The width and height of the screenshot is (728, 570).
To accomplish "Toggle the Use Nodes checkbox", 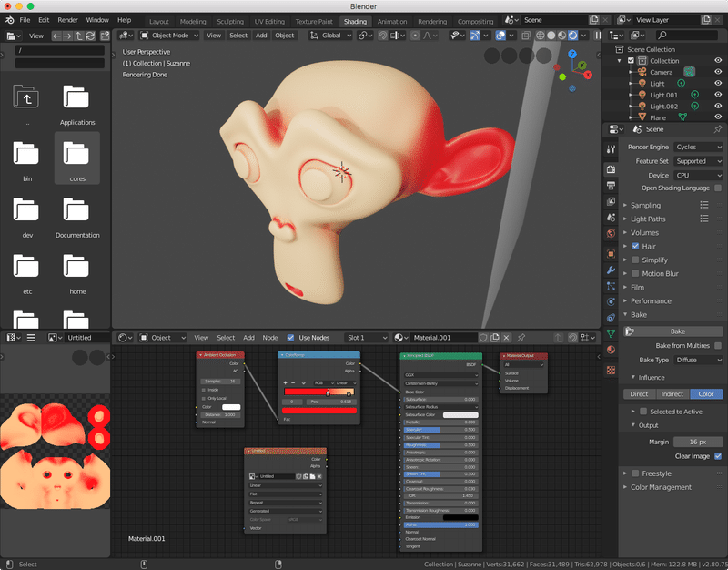I will (290, 338).
